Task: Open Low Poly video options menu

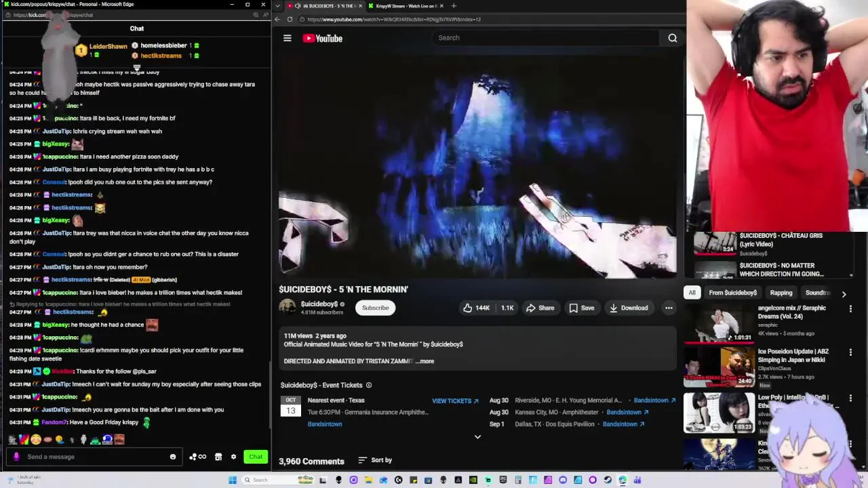Action: coord(850,399)
